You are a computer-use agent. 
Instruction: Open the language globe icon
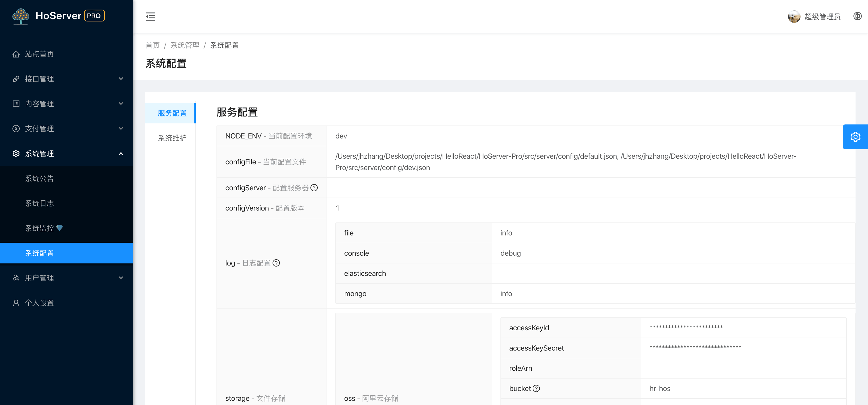coord(858,16)
